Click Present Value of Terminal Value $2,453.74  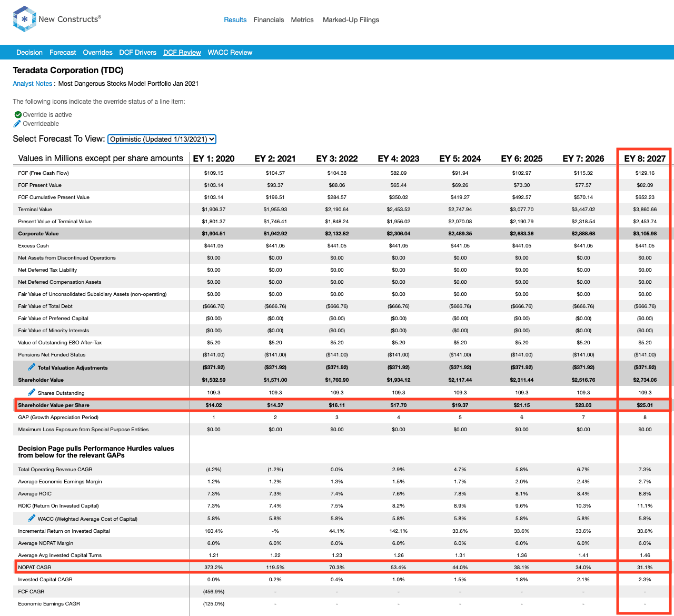tap(645, 221)
